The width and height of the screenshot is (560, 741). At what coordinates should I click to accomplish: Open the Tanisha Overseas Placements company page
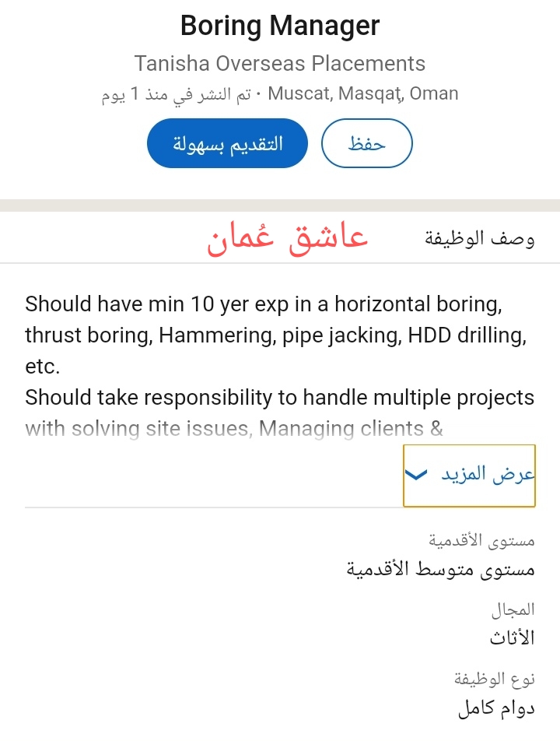280,63
